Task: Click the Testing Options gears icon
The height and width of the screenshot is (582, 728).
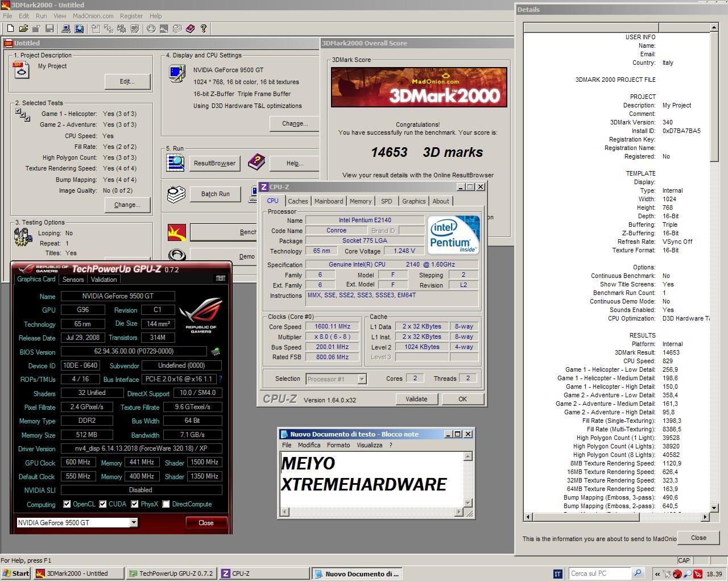Action: [x=23, y=237]
